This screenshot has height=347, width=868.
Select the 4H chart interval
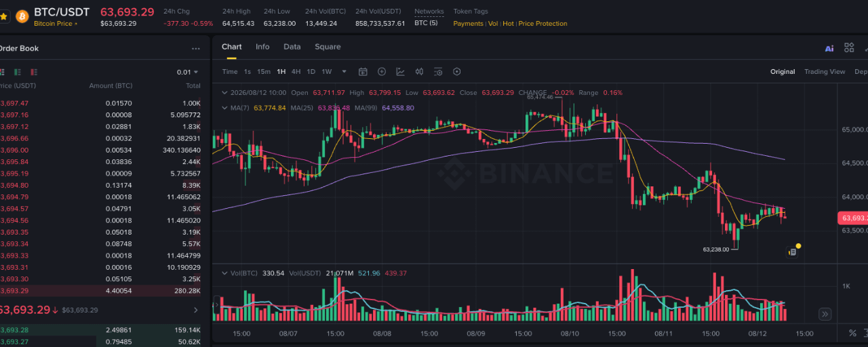(296, 72)
